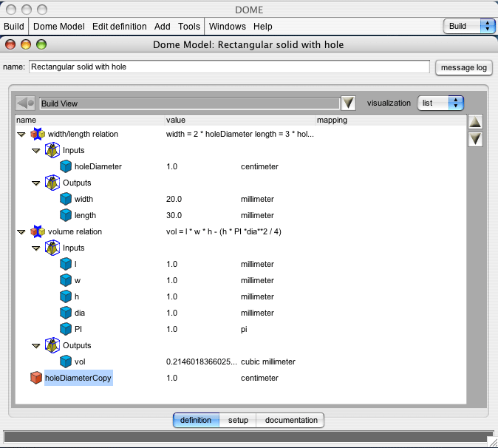Image resolution: width=498 pixels, height=448 pixels.
Task: Open the Build menu
Action: pos(14,27)
